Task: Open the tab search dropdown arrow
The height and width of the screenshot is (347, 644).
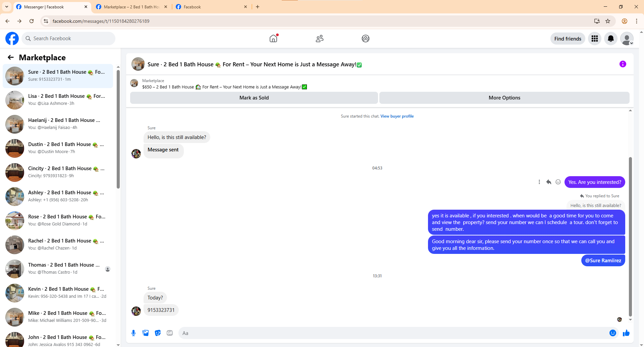Action: [7, 7]
